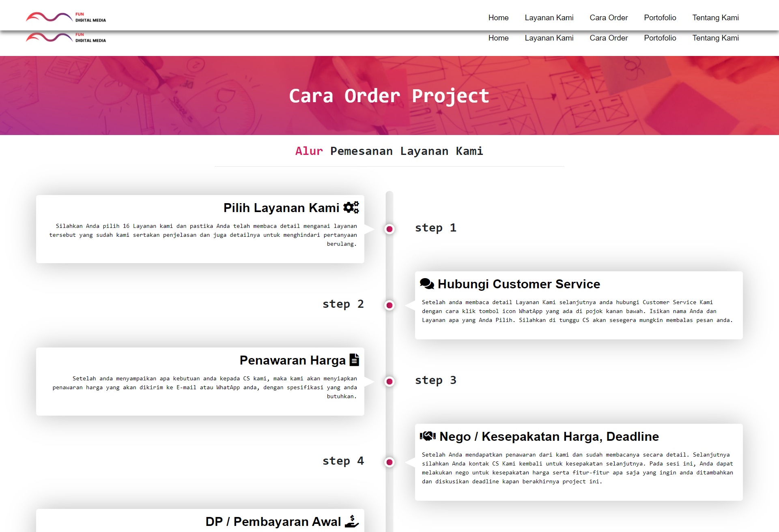The height and width of the screenshot is (532, 779).
Task: Go to Cara Order in top navigation
Action: tap(609, 17)
